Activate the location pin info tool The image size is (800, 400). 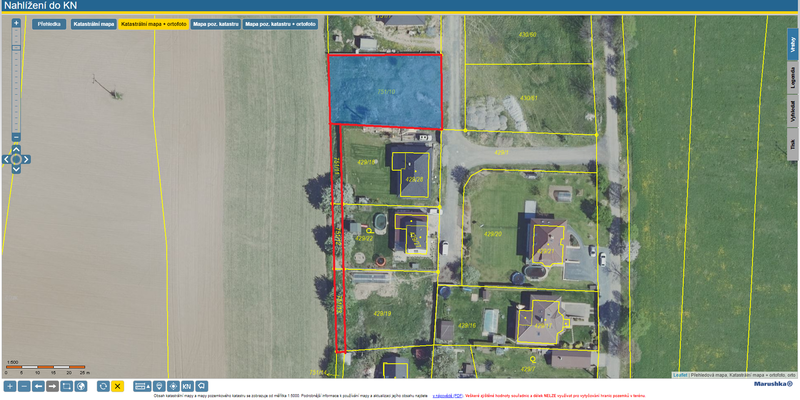[x=159, y=386]
